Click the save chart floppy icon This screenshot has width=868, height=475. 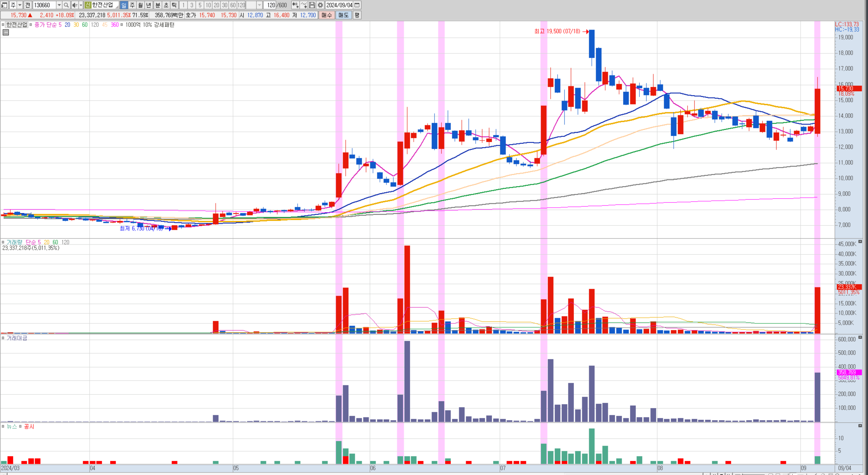pyautogui.click(x=312, y=5)
